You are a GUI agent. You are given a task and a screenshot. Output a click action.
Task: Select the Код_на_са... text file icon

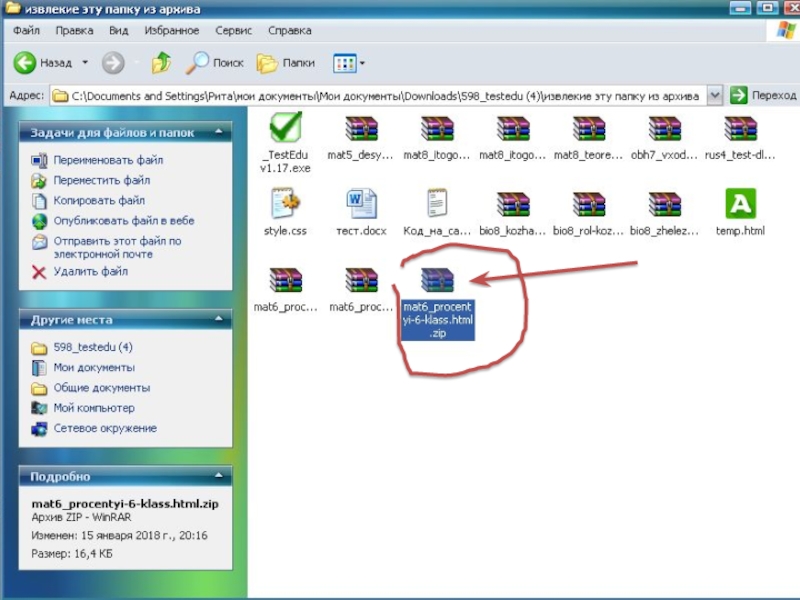[437, 204]
